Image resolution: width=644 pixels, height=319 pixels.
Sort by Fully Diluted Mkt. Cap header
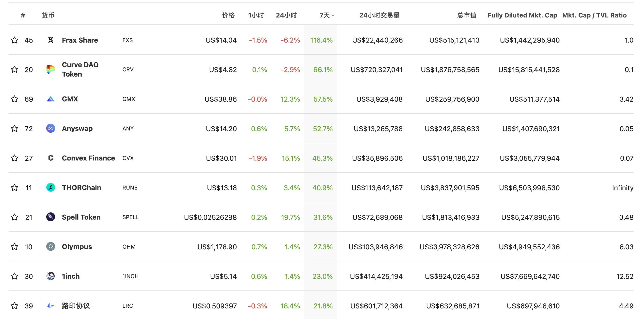pyautogui.click(x=522, y=15)
